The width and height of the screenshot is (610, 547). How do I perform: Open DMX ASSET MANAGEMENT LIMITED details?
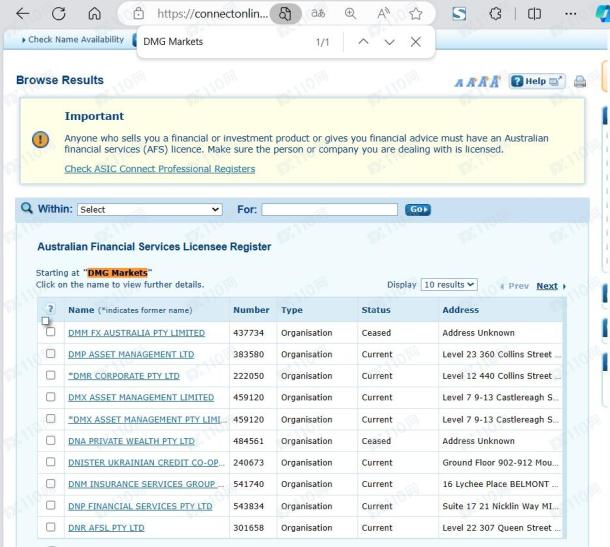click(141, 398)
